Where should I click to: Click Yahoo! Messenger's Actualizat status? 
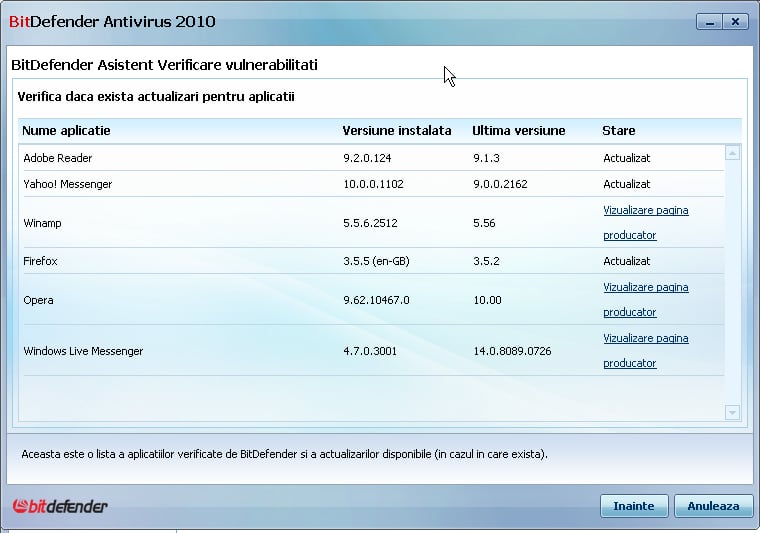point(627,184)
